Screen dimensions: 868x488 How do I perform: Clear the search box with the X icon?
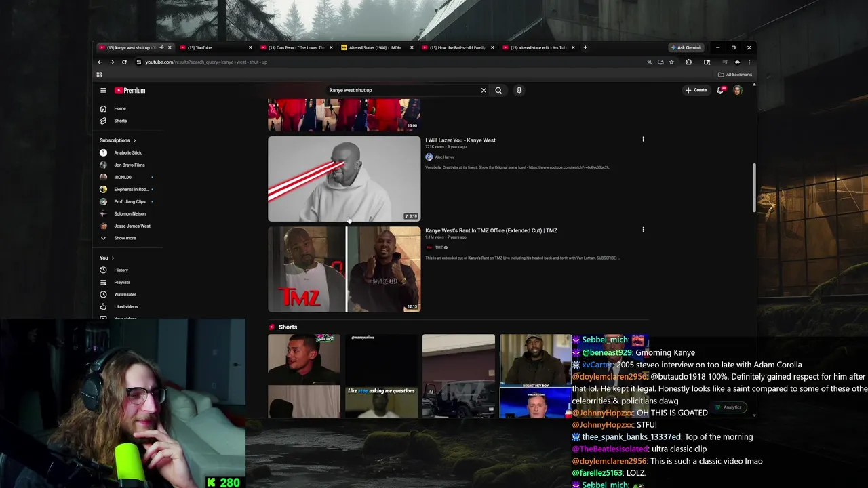point(484,90)
